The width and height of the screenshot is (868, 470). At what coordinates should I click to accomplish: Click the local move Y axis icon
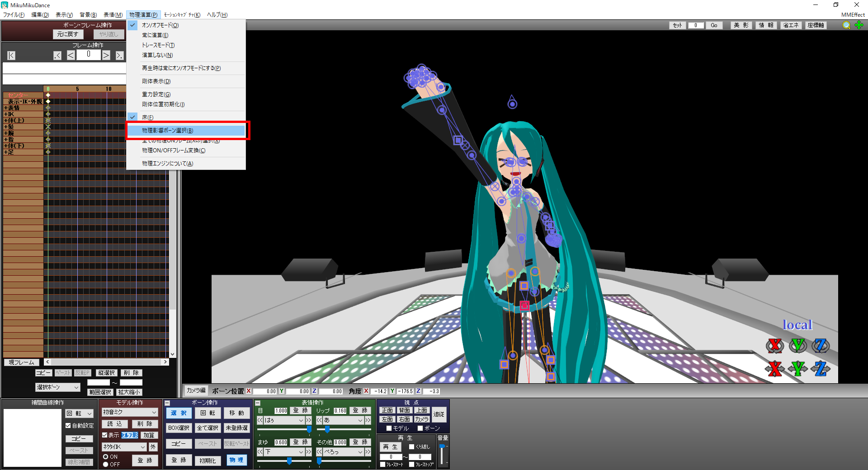click(798, 369)
